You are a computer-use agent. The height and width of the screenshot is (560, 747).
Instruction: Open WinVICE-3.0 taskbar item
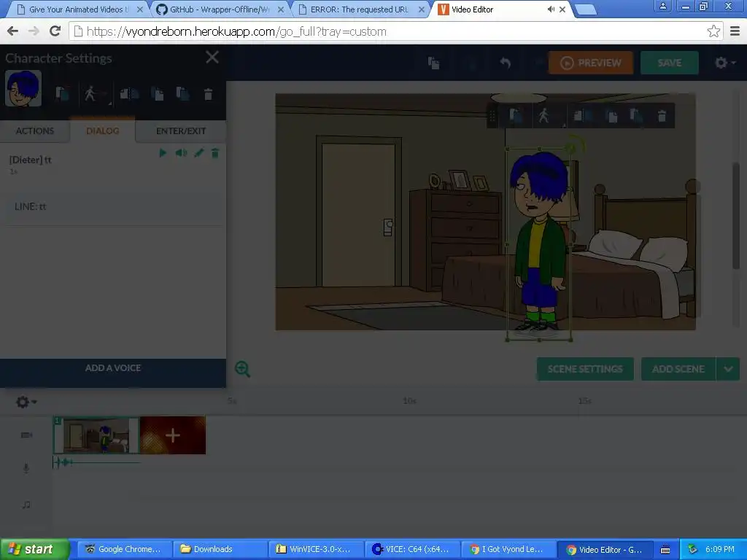click(315, 549)
